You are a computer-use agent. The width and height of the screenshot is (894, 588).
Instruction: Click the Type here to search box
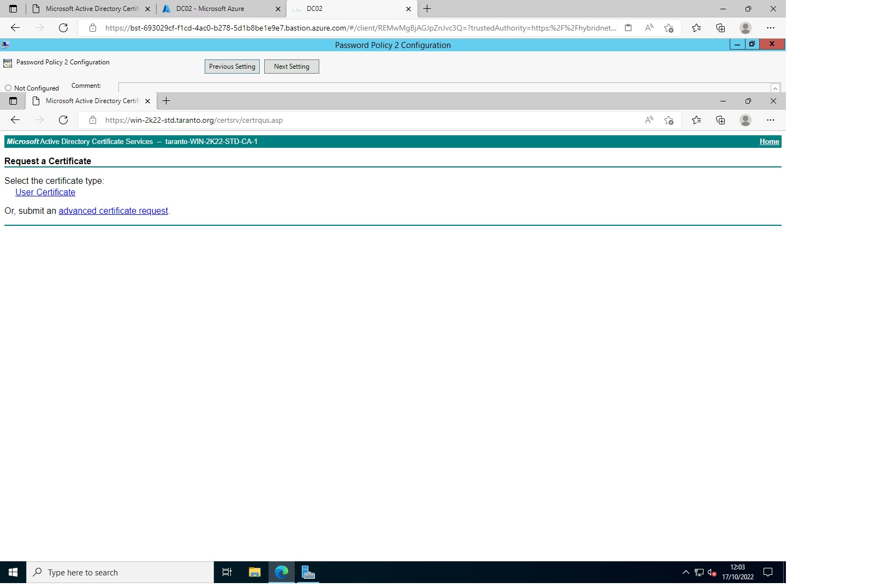click(120, 572)
